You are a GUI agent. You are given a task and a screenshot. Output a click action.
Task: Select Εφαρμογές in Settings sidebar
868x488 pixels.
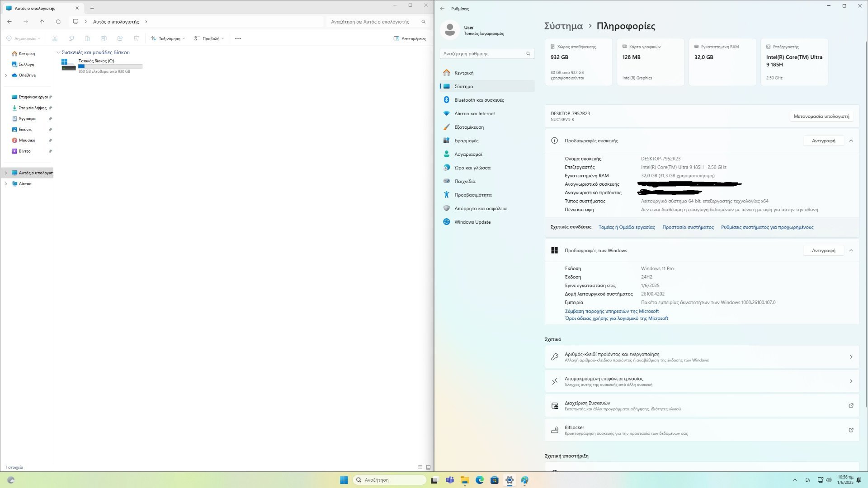pos(487,141)
